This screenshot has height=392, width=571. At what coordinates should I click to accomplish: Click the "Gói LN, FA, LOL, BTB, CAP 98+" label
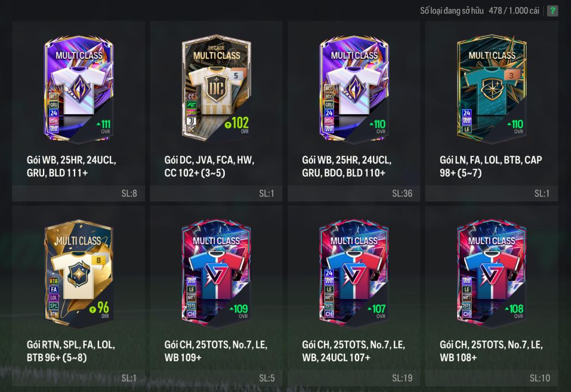click(x=491, y=166)
